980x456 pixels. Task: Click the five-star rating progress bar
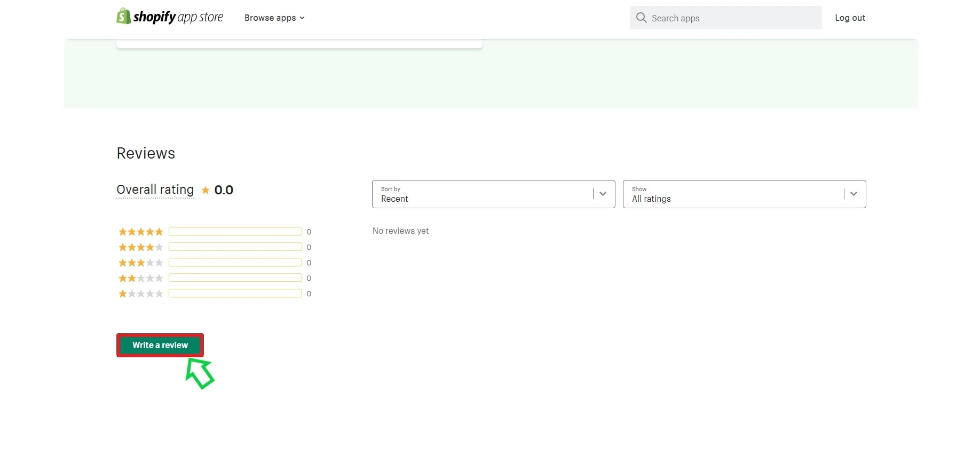235,231
